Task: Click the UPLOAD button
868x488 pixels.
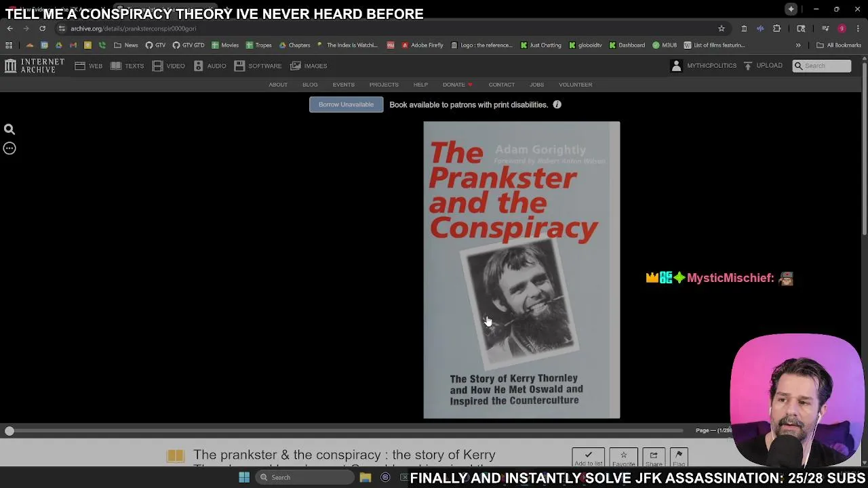Action: 763,66
